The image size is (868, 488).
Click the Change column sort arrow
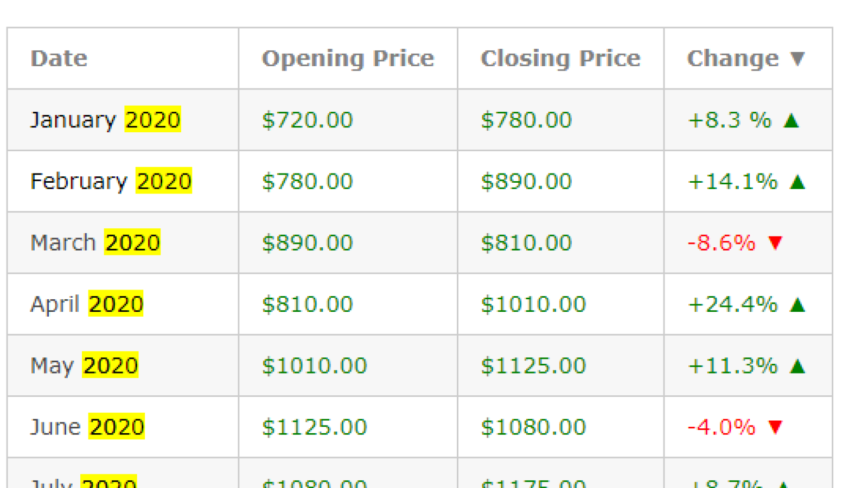pos(797,58)
